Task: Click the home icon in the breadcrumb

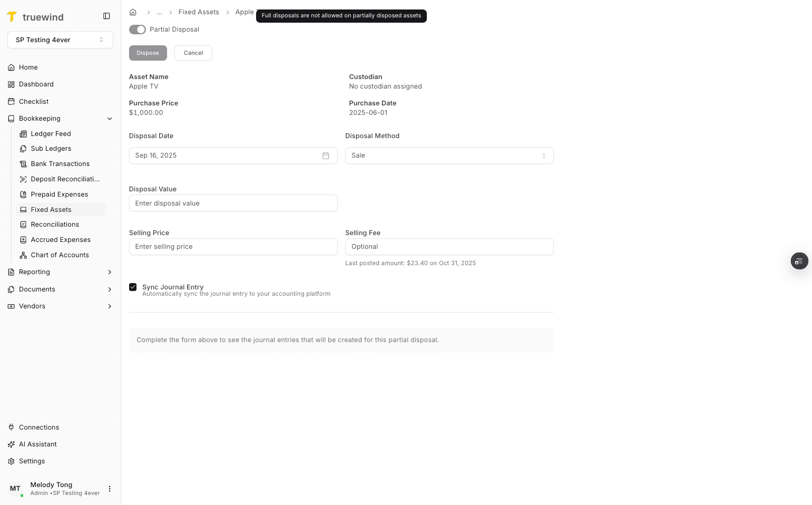Action: coord(133,12)
